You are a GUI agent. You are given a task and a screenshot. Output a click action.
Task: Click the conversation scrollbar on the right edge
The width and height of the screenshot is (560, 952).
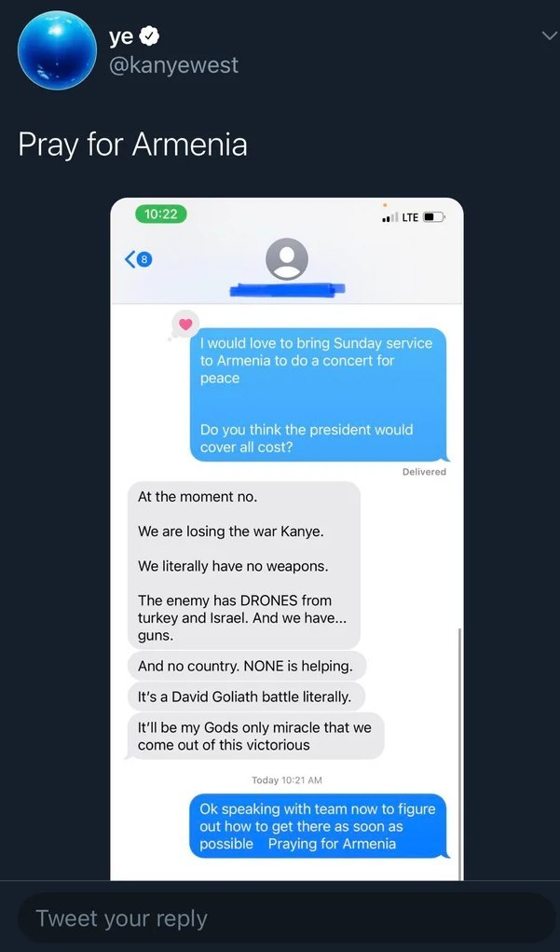(x=459, y=752)
